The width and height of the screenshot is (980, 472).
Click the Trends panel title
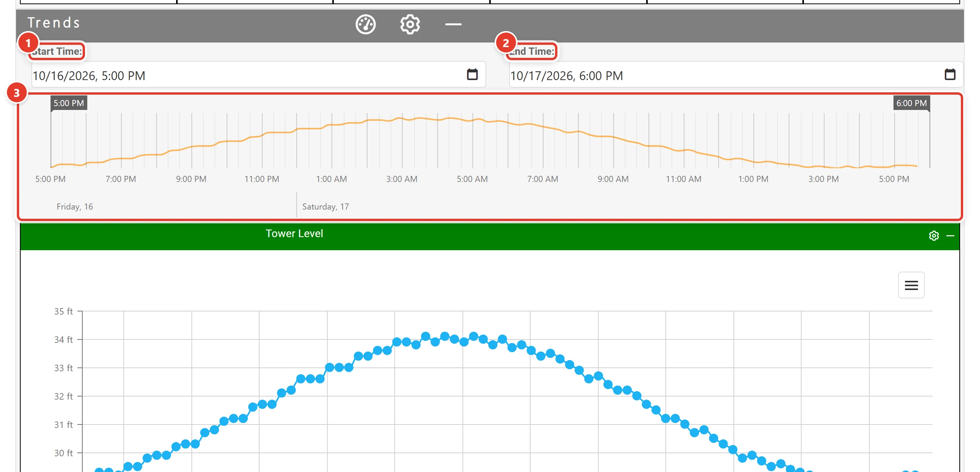point(54,23)
